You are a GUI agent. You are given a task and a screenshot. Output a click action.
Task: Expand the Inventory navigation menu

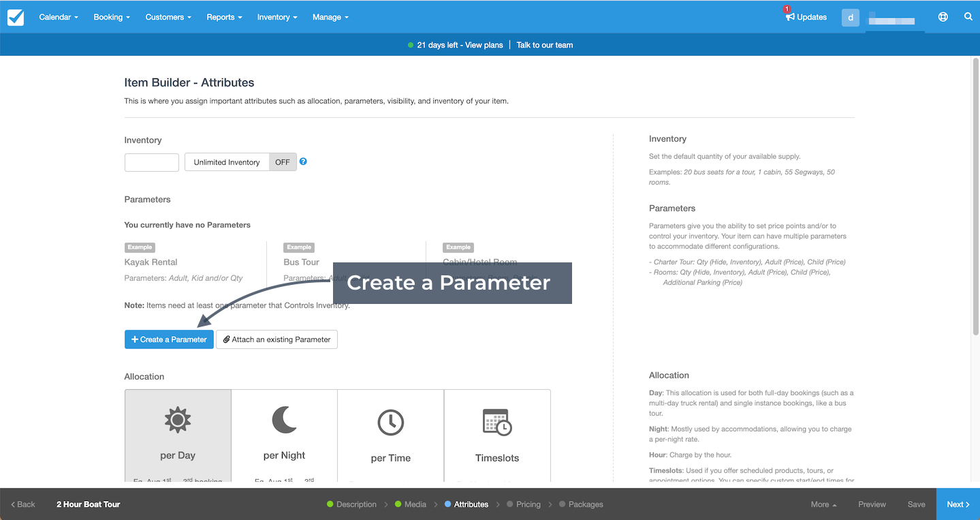(x=277, y=17)
